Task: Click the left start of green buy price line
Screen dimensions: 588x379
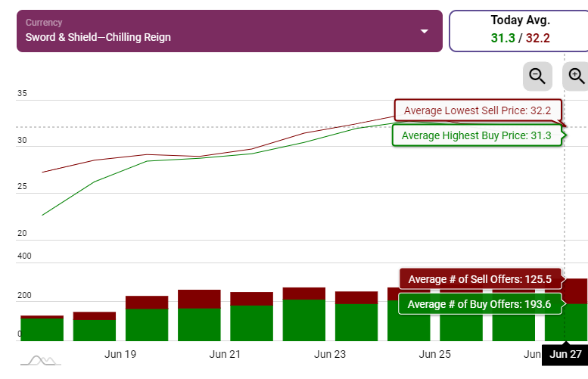Action: coord(43,215)
